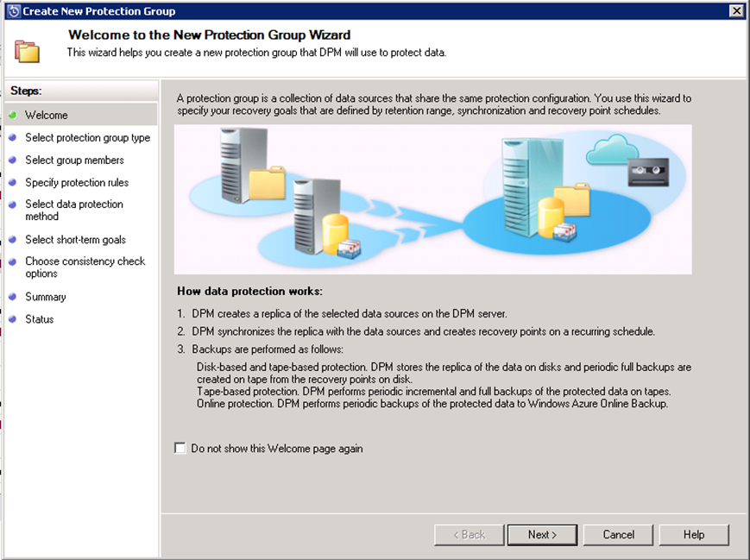
Task: Click the bullet beside Summary
Action: [x=13, y=297]
